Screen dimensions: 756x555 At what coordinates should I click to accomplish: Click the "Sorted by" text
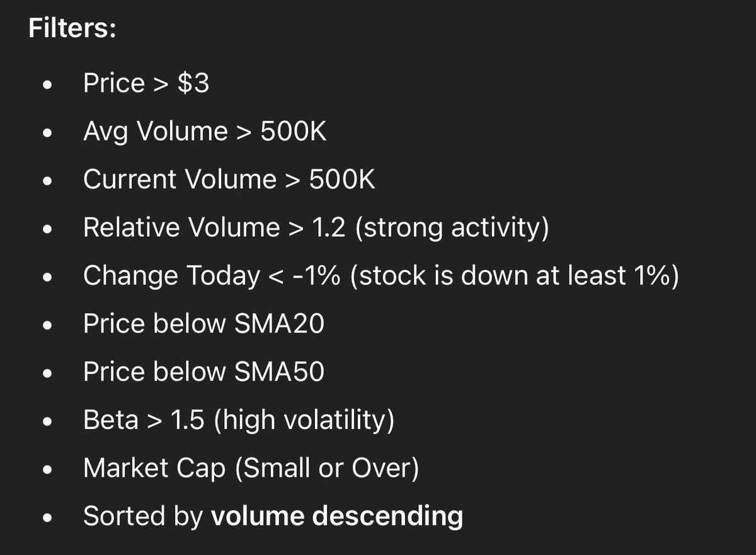143,517
